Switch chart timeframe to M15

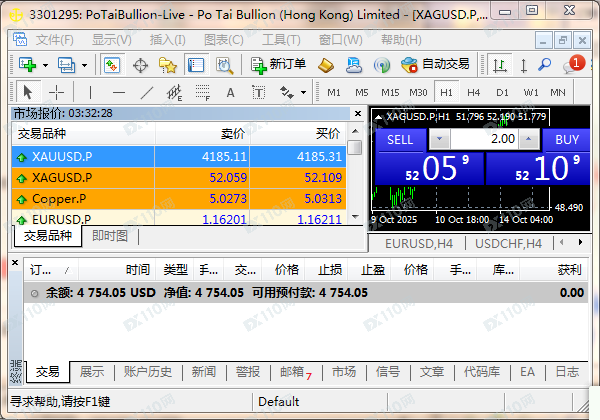(389, 92)
